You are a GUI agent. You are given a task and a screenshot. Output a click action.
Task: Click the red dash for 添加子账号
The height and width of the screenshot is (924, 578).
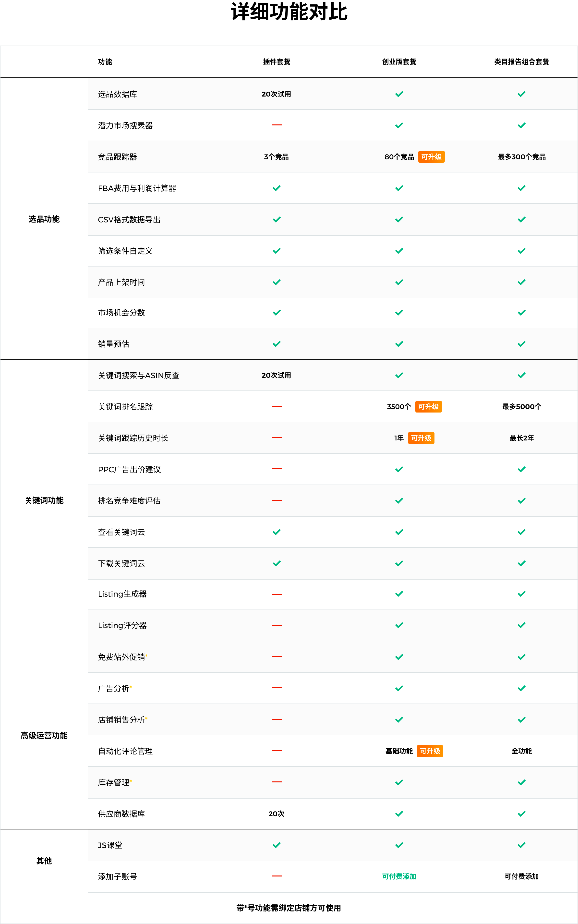(x=276, y=876)
